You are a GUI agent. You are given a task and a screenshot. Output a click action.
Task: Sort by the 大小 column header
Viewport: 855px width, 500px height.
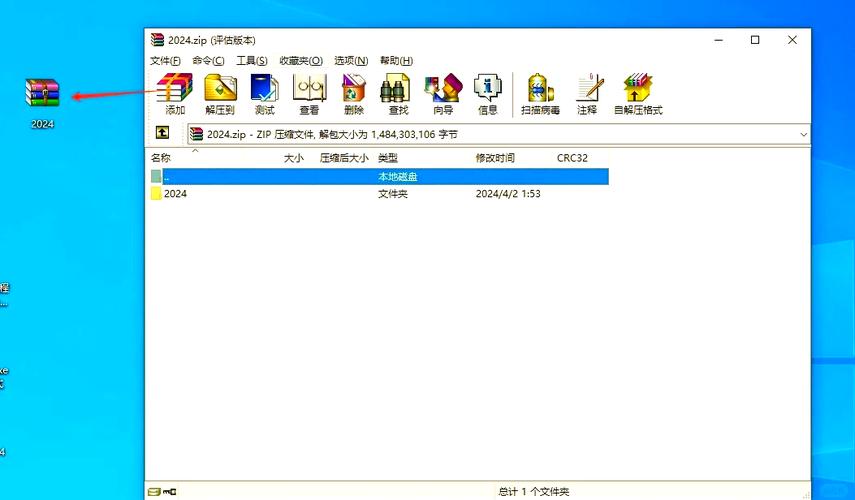click(293, 158)
